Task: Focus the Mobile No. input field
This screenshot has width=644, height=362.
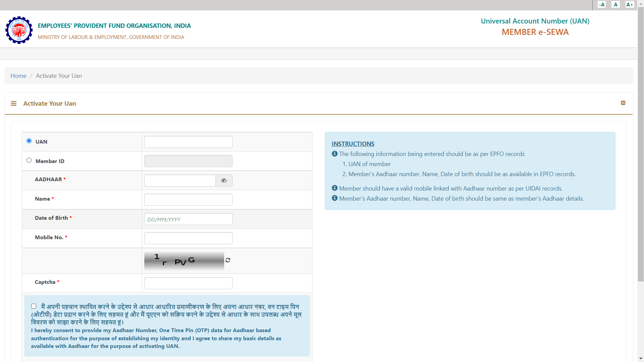Action: pos(188,238)
